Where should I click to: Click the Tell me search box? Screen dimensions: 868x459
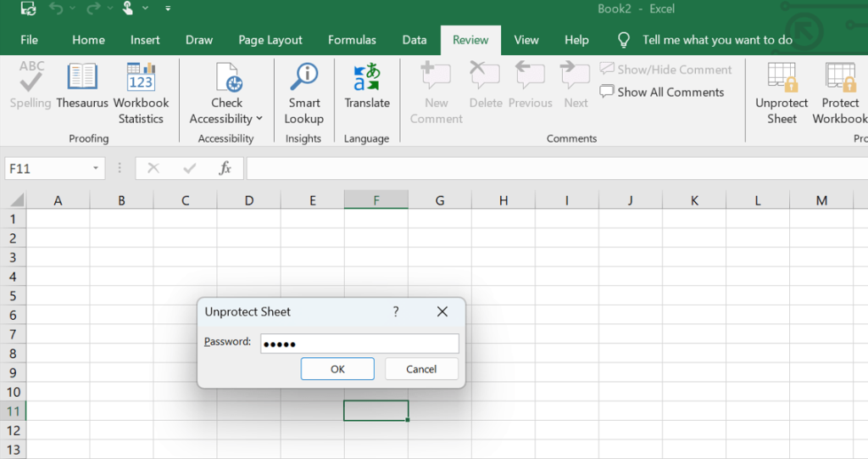(717, 40)
